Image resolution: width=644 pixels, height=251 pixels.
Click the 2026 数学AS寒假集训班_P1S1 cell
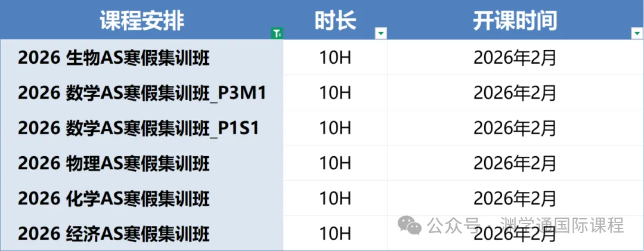[138, 128]
